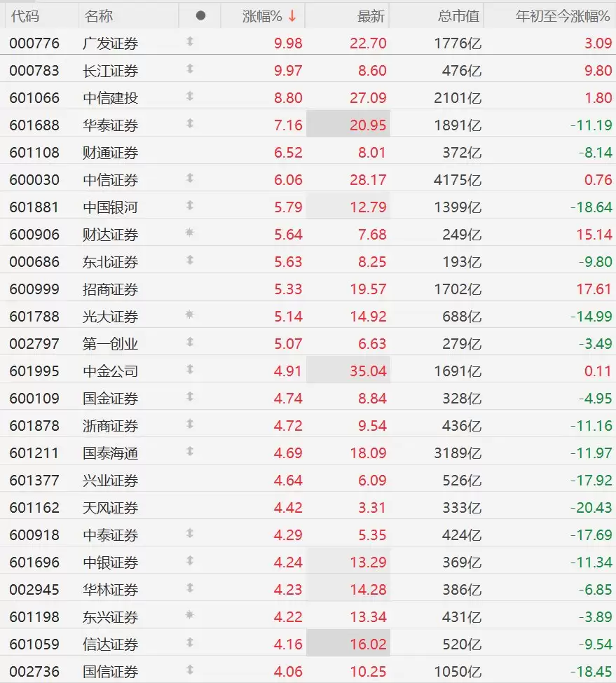Sort by the 代码 column header
Viewport: 616px width, 683px height.
(x=25, y=16)
